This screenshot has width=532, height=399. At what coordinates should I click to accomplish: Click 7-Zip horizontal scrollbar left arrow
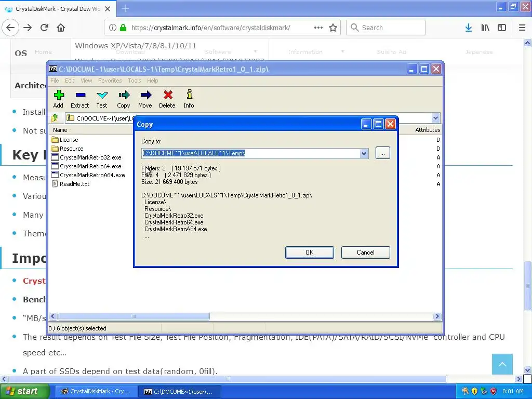[x=53, y=316]
